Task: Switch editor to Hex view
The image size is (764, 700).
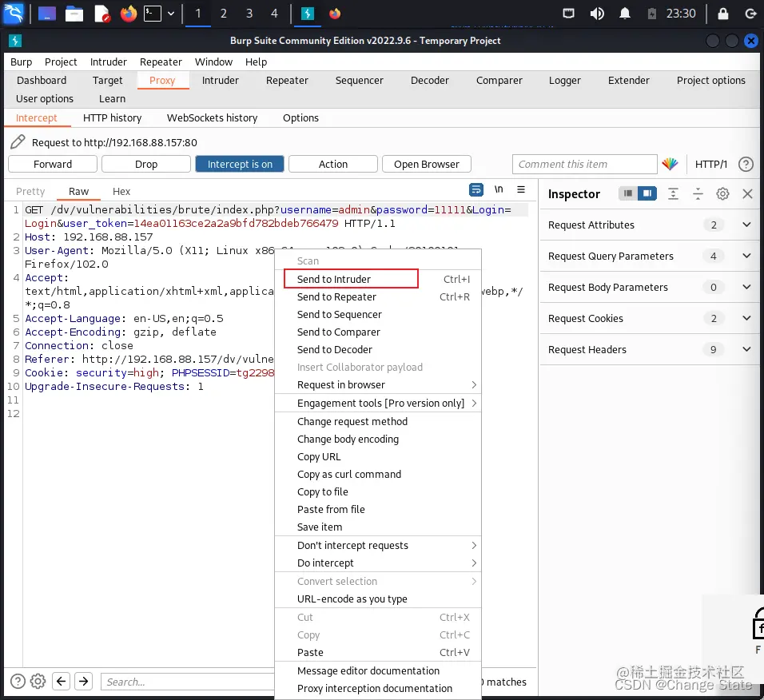Action: coord(121,192)
